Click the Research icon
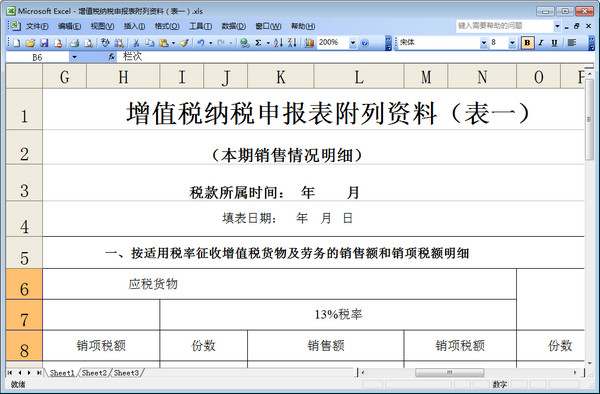600x394 pixels. (x=119, y=43)
